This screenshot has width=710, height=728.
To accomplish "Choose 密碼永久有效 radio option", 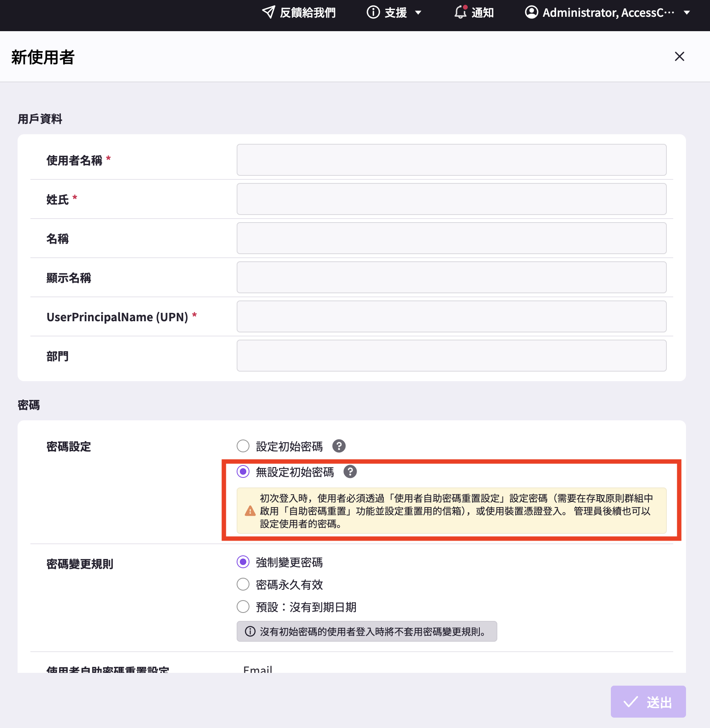I will point(243,585).
